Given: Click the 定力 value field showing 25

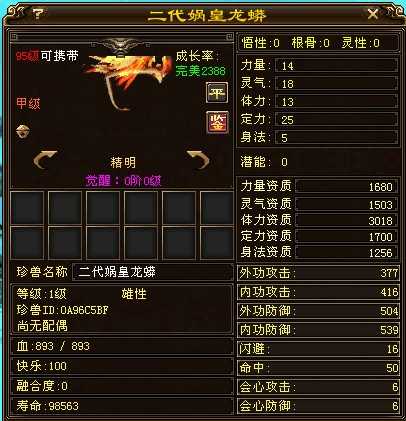Looking at the screenshot, I should pos(336,119).
